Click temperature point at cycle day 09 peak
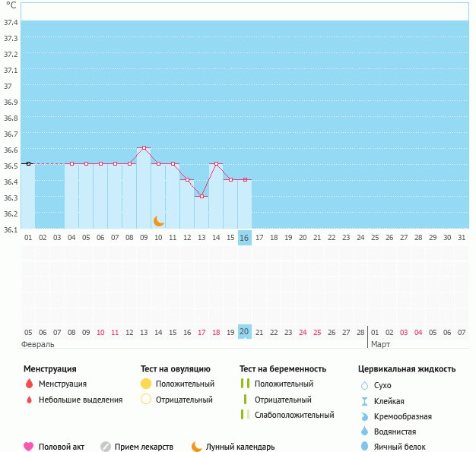 tap(144, 147)
